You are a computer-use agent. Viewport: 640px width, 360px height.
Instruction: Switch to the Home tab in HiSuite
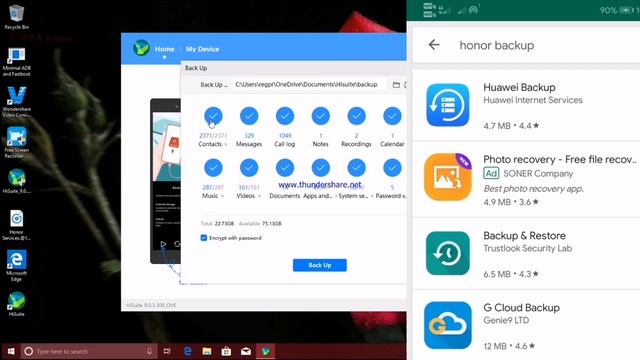[x=164, y=49]
